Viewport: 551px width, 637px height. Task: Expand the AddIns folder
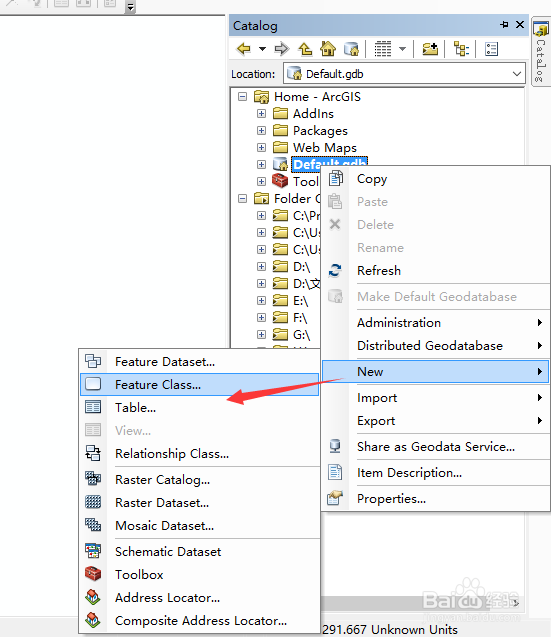(261, 114)
